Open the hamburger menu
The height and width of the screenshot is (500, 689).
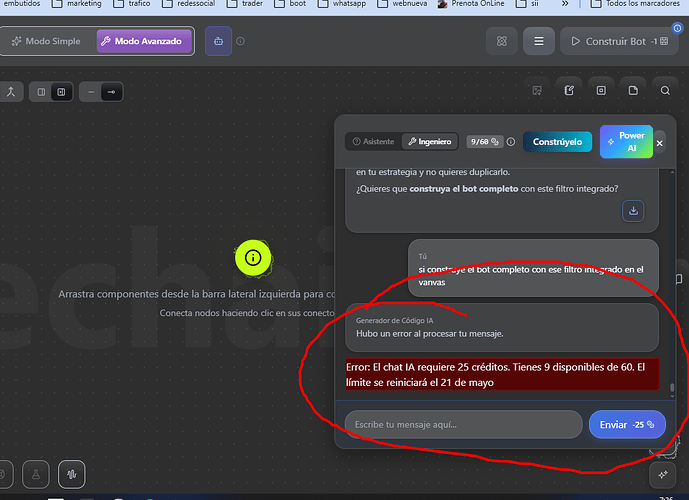[x=539, y=41]
